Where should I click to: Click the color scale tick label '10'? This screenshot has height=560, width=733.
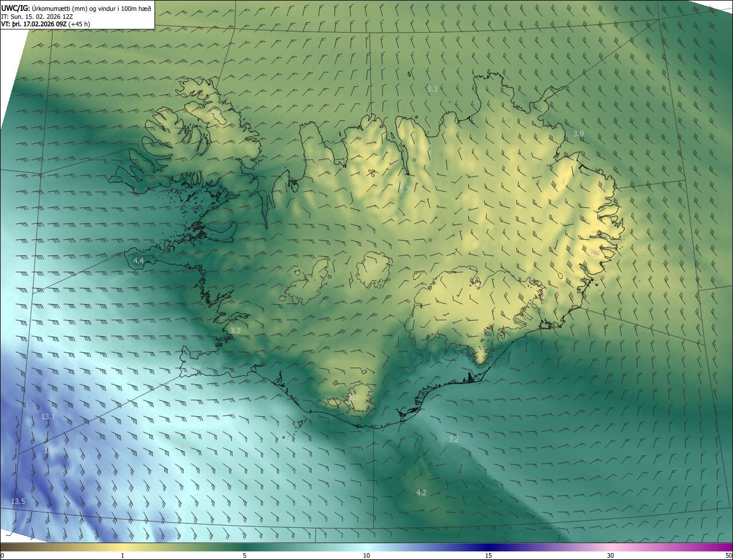pyautogui.click(x=366, y=555)
